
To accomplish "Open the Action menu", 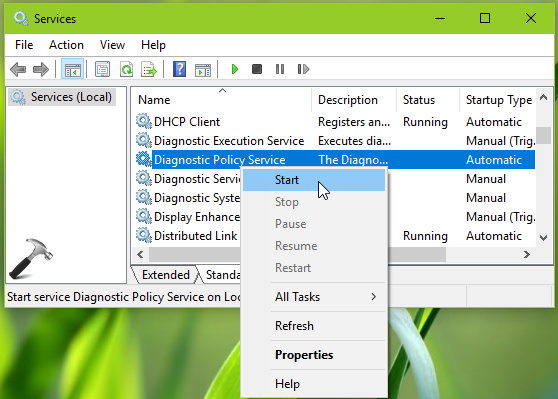I will tap(66, 45).
